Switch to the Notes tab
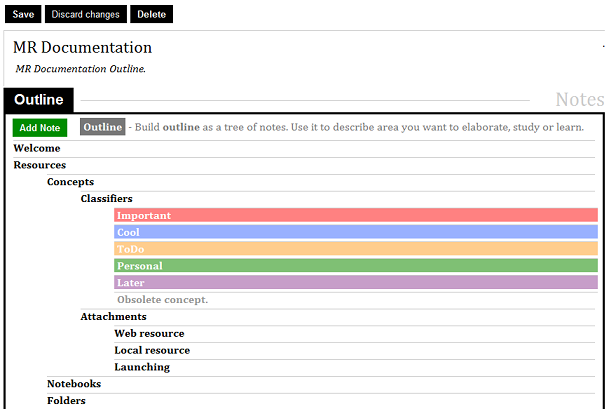 coord(579,99)
